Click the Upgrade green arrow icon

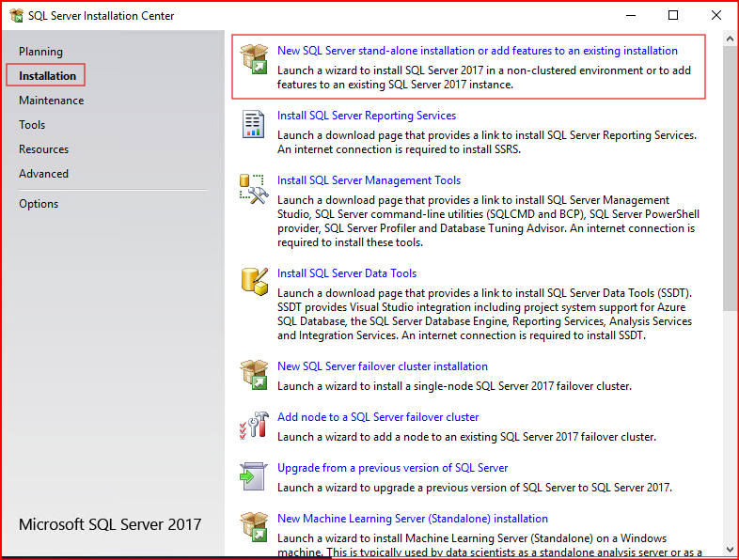click(x=254, y=476)
